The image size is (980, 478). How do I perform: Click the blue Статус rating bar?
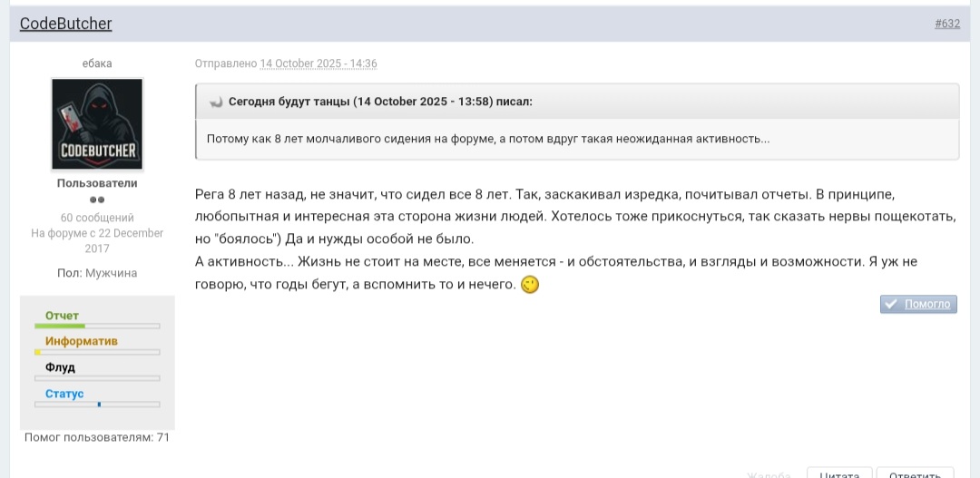97,405
